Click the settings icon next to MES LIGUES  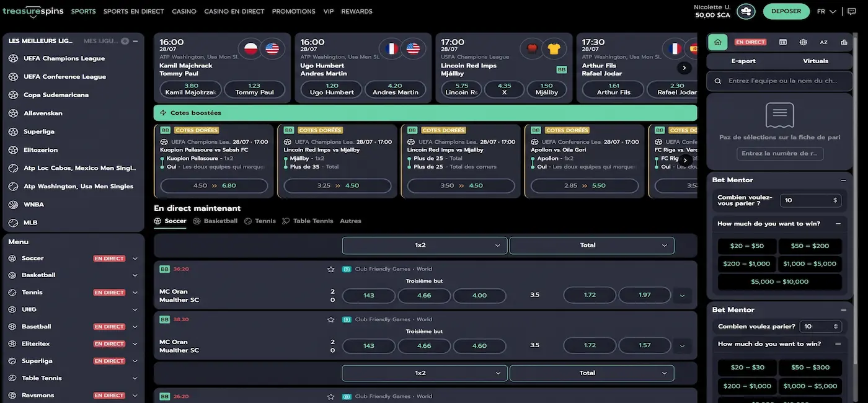click(125, 41)
